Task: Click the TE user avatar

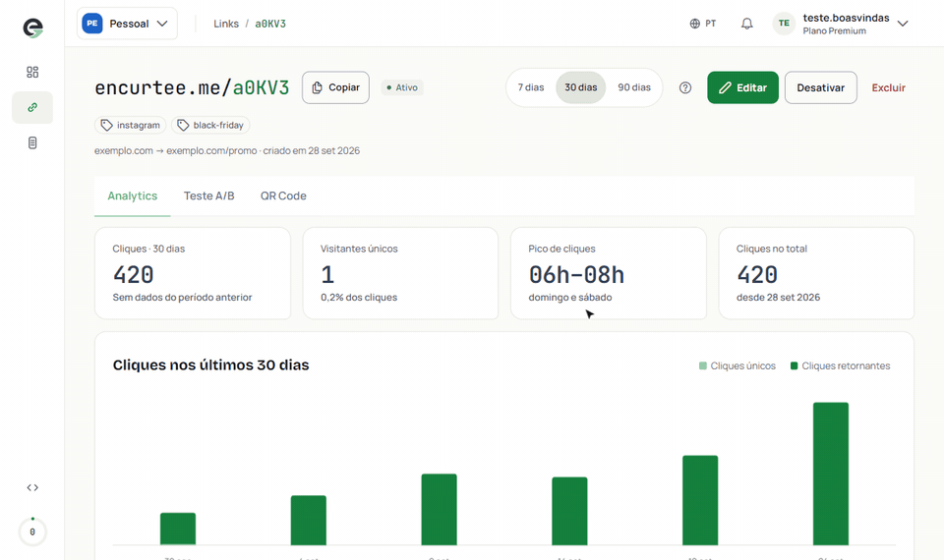Action: 784,24
